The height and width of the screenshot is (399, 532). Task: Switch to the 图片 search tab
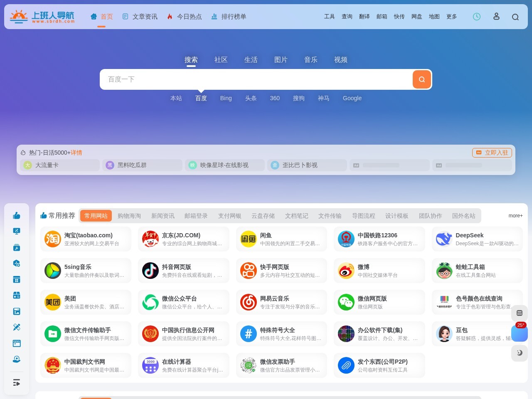[x=281, y=60]
